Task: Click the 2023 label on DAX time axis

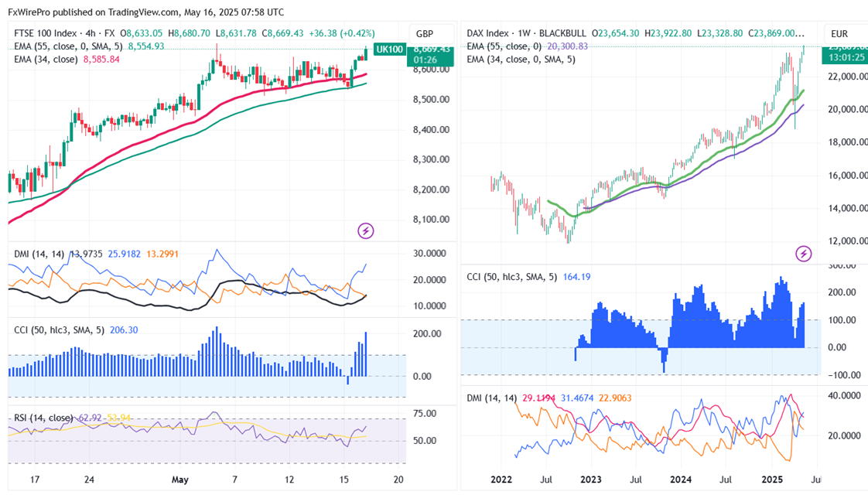Action: [591, 480]
